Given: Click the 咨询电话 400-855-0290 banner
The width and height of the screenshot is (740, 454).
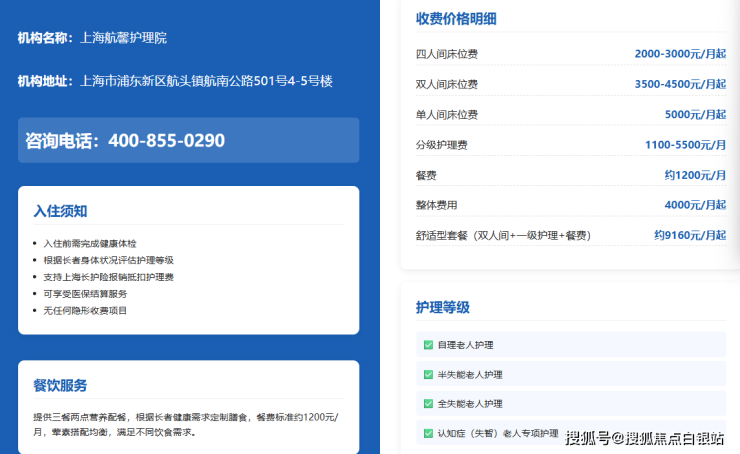Looking at the screenshot, I should point(188,140).
